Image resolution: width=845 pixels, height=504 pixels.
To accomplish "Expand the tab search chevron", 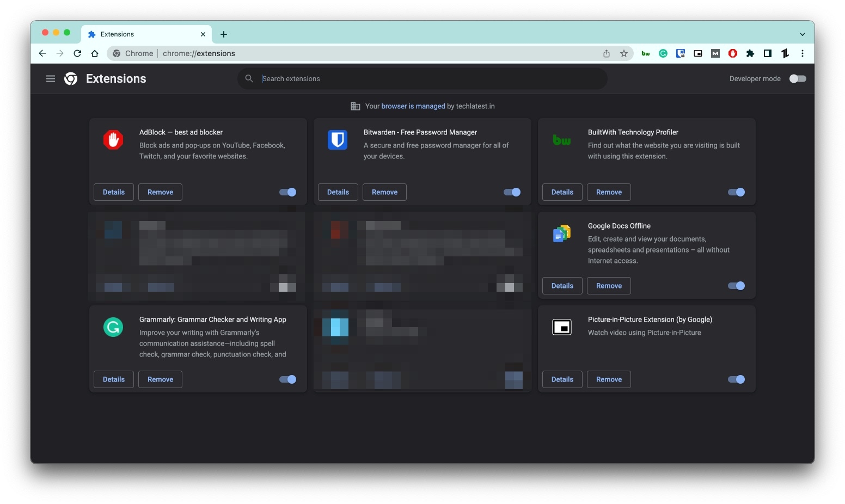I will coord(803,34).
